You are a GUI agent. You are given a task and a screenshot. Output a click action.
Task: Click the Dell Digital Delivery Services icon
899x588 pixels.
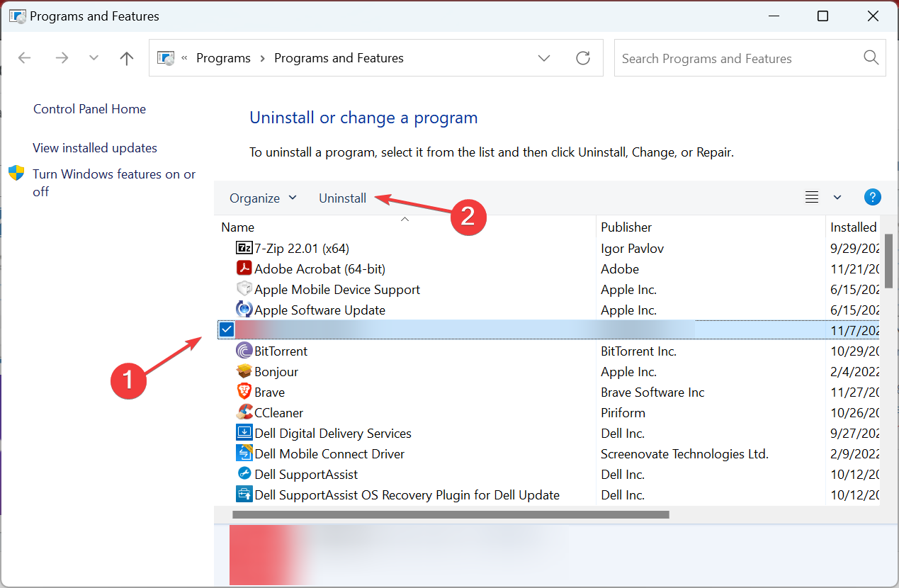point(244,433)
